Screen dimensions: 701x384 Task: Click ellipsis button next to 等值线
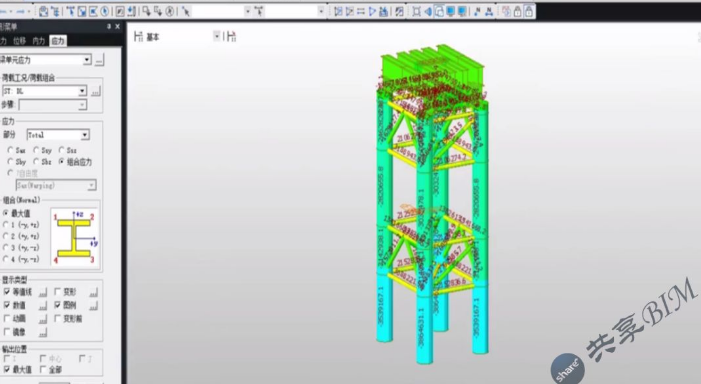[x=43, y=292]
